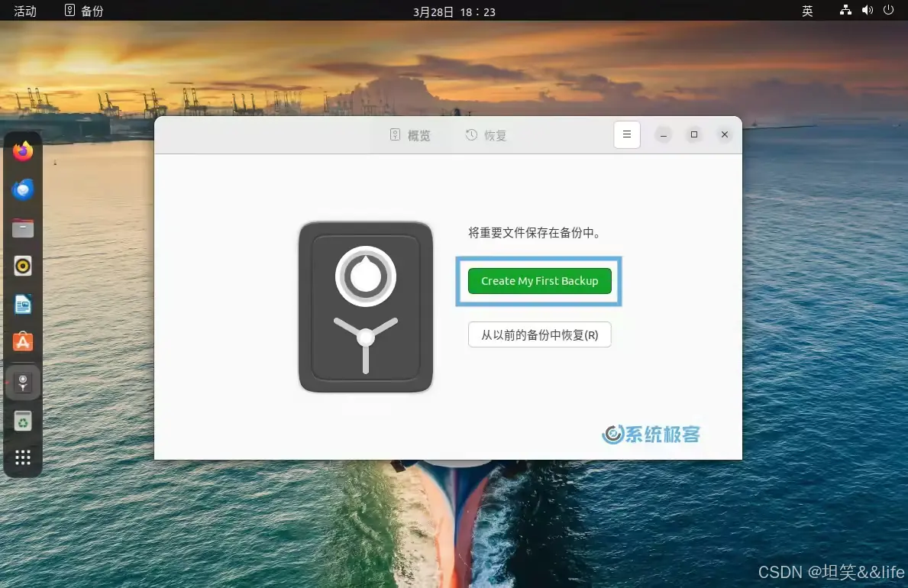The image size is (908, 588).
Task: Open LibreOffice Writer from the dock
Action: click(x=23, y=304)
